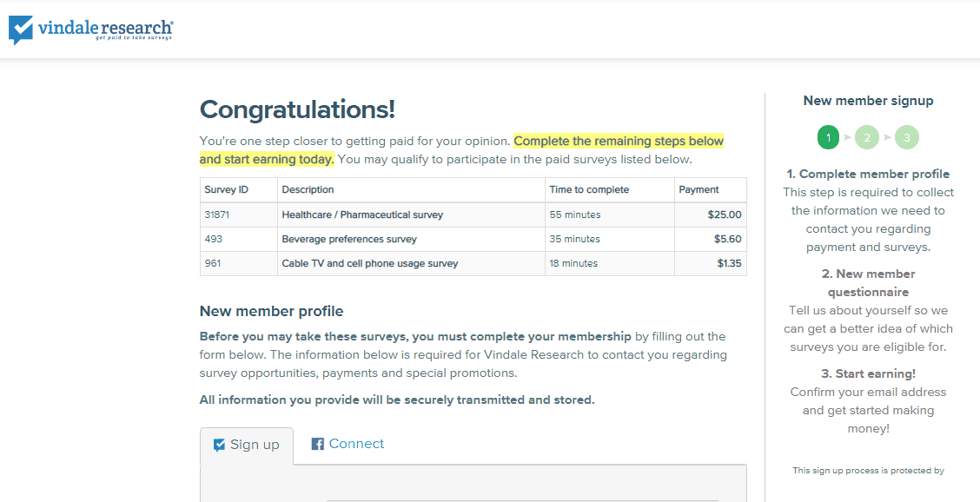
Task: Click the Payment column header
Action: click(699, 189)
